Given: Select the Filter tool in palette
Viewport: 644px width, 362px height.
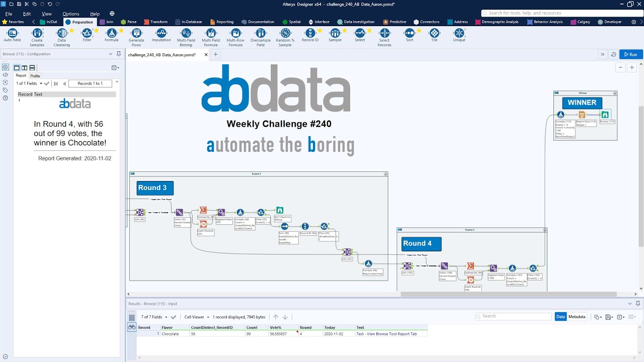Looking at the screenshot, I should click(x=87, y=35).
